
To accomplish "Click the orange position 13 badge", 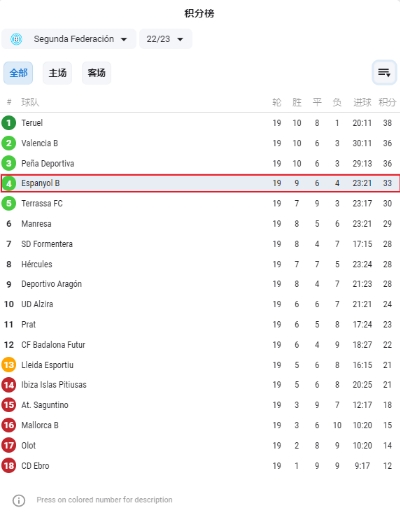I will [9, 365].
